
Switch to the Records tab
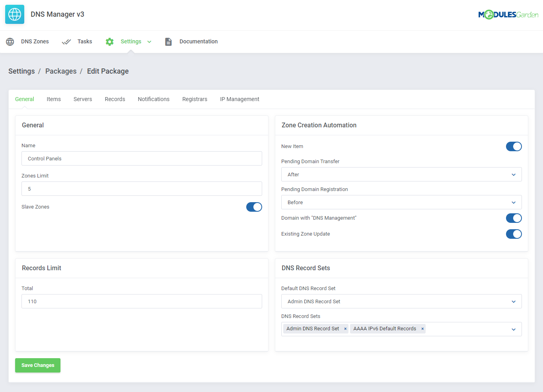(x=115, y=99)
